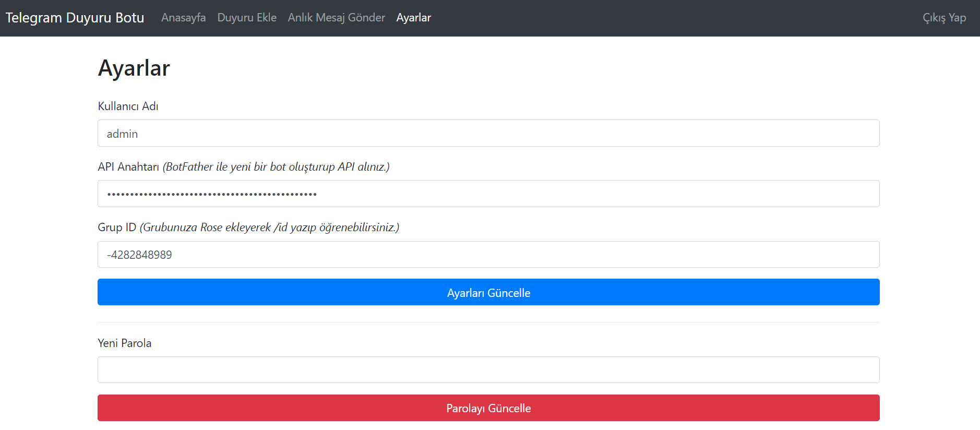Image resolution: width=980 pixels, height=430 pixels.
Task: Click the API Anahtarı label text
Action: click(128, 167)
